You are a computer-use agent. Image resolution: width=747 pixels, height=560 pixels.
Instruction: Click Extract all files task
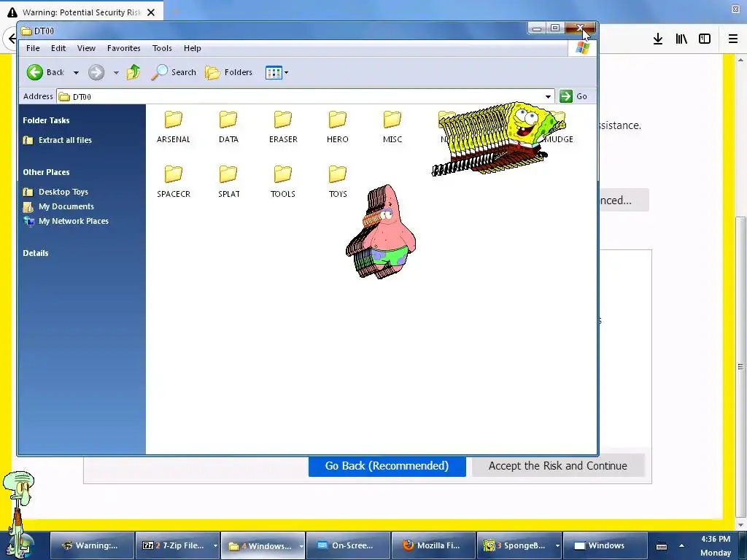coord(58,140)
